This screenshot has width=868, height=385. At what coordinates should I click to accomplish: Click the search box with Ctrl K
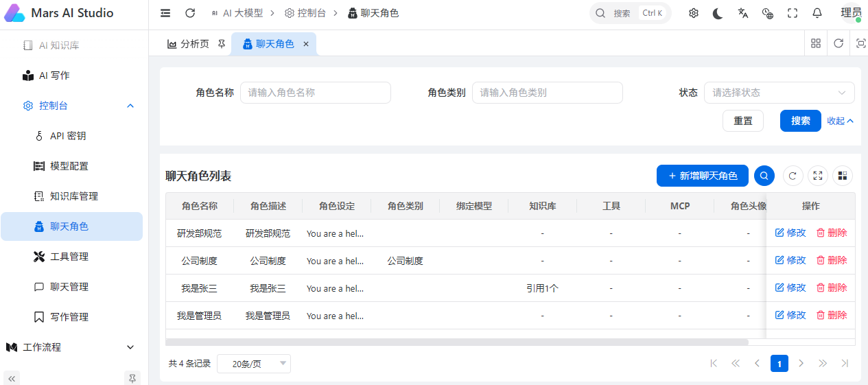630,13
